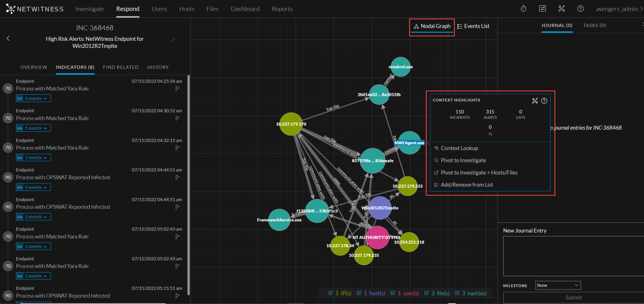Choose Pivot to Investigate from context menu

[x=463, y=160]
